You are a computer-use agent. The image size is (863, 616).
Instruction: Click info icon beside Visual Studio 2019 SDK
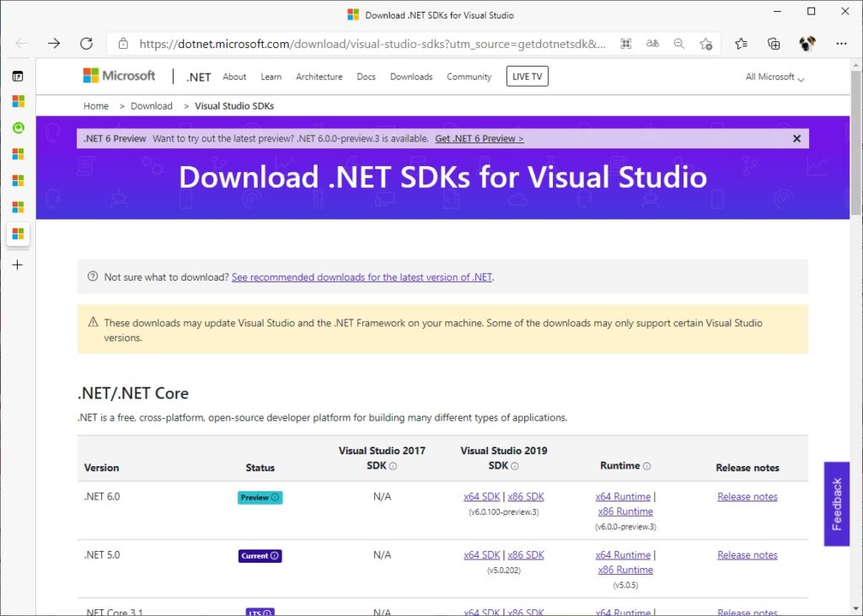(x=515, y=466)
